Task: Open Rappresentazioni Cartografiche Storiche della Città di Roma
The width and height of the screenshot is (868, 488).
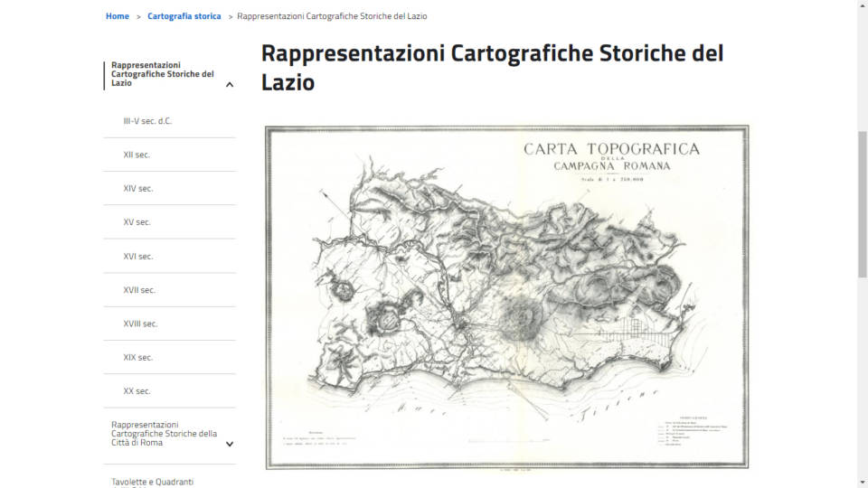Action: tap(164, 434)
